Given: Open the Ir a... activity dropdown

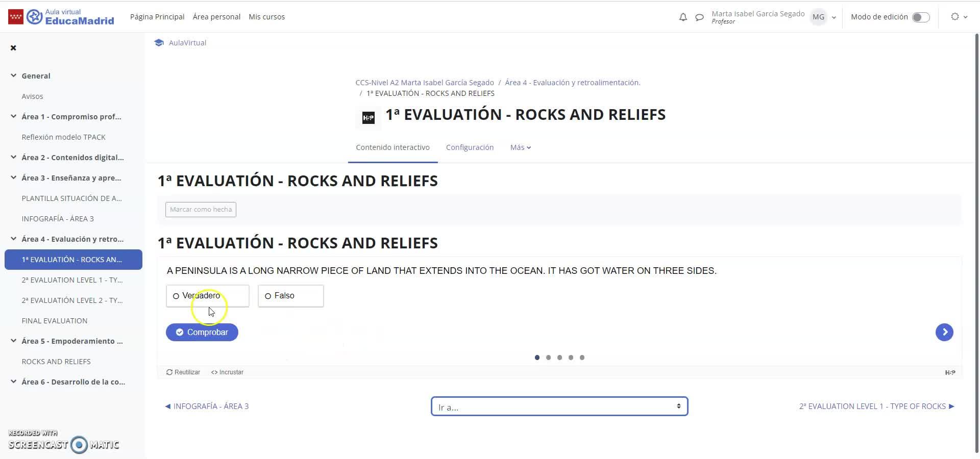Looking at the screenshot, I should point(559,406).
